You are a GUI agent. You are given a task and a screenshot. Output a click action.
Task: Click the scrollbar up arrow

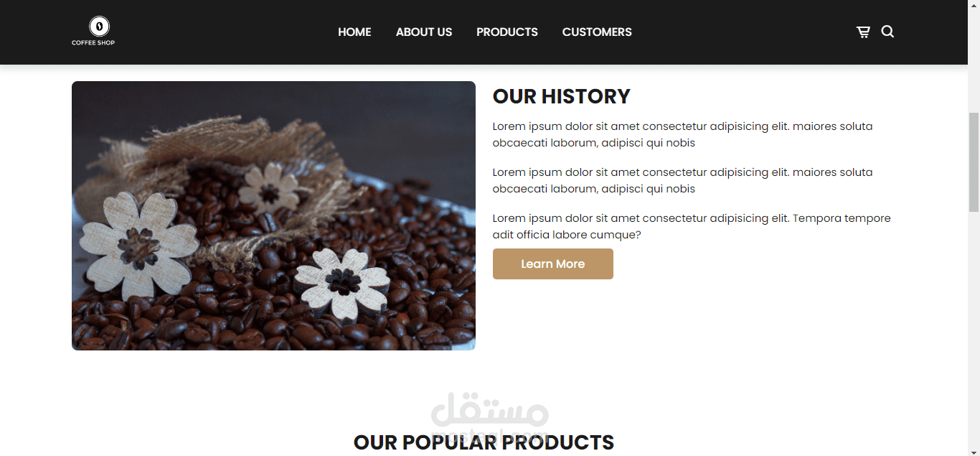[x=974, y=6]
